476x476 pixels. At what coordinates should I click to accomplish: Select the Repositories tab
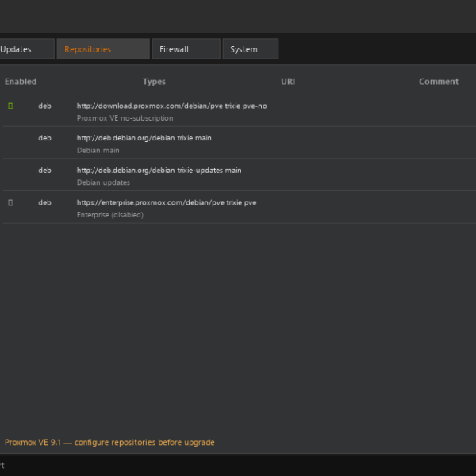[x=103, y=49]
